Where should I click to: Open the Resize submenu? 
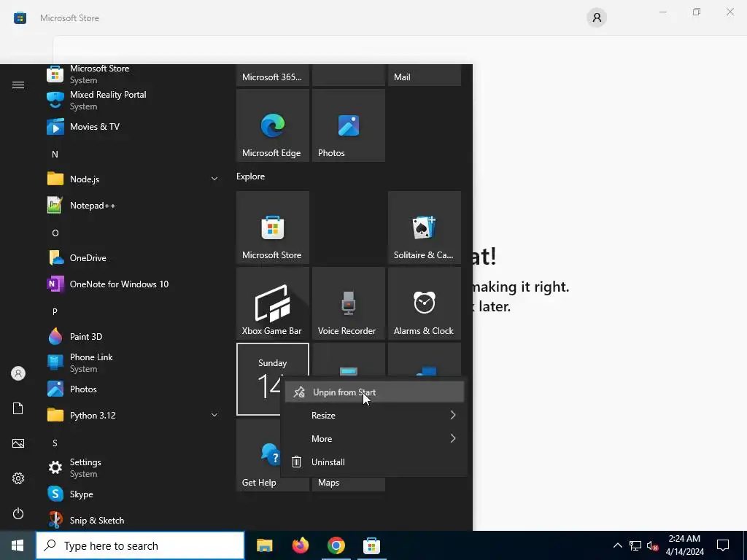pyautogui.click(x=374, y=415)
